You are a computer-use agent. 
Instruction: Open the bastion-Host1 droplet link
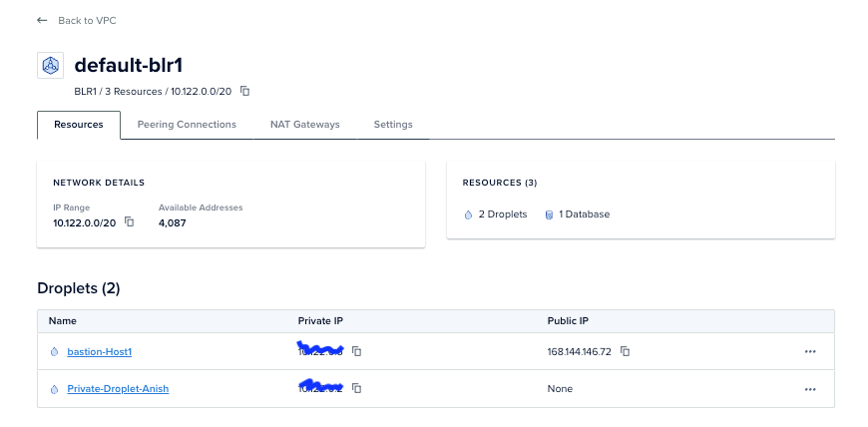tap(100, 352)
